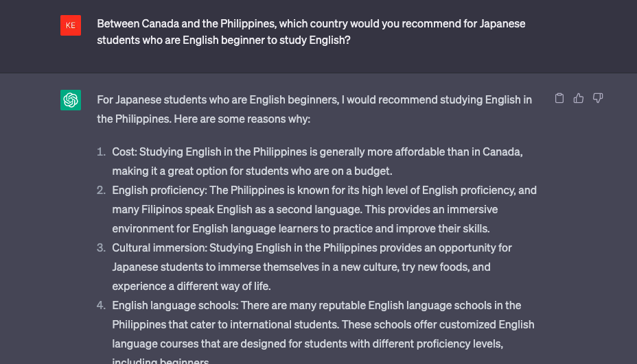Click the list number '3.' marker

pos(101,248)
